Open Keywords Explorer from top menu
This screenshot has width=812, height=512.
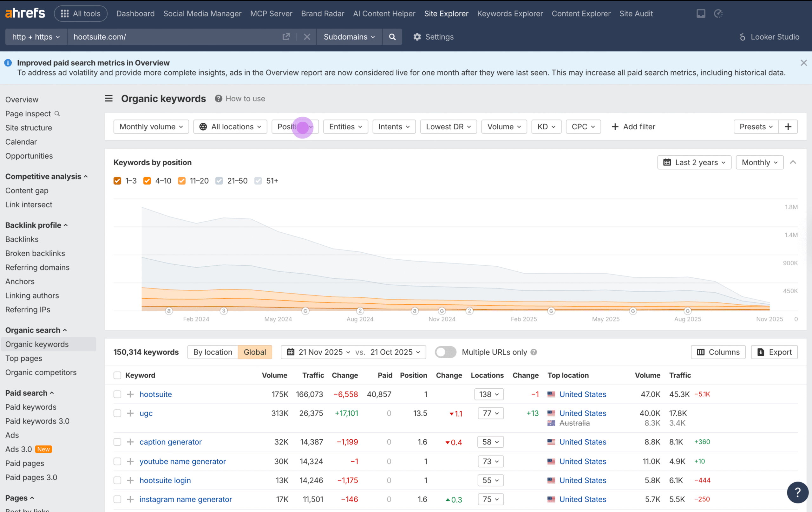click(x=510, y=14)
